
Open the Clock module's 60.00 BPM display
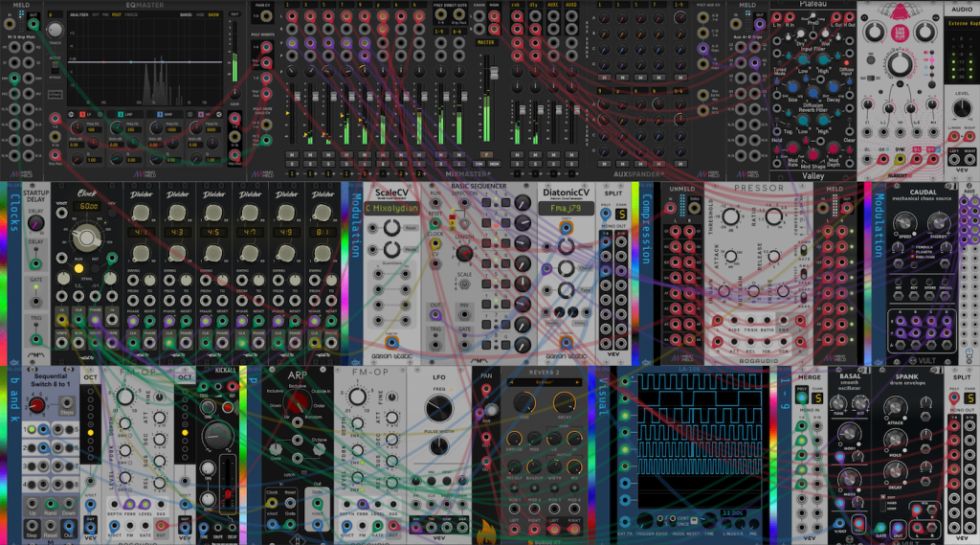coord(89,207)
